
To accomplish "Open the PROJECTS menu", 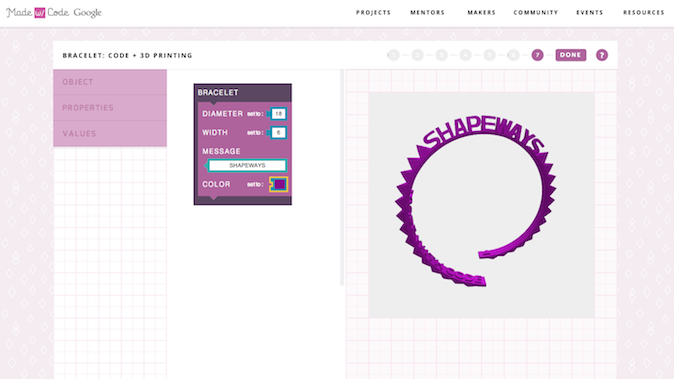I will (373, 12).
